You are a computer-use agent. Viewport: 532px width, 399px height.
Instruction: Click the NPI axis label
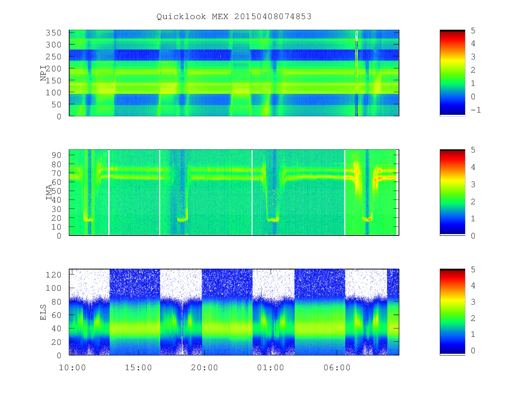click(x=43, y=73)
